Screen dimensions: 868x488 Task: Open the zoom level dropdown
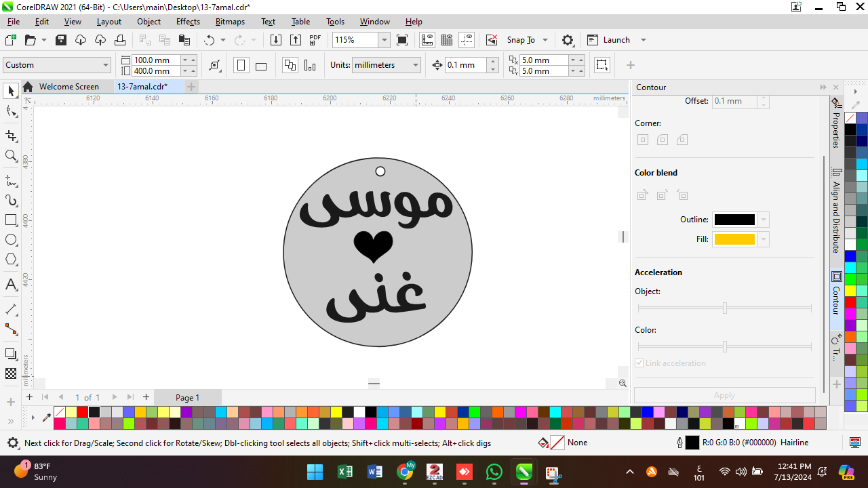point(384,40)
